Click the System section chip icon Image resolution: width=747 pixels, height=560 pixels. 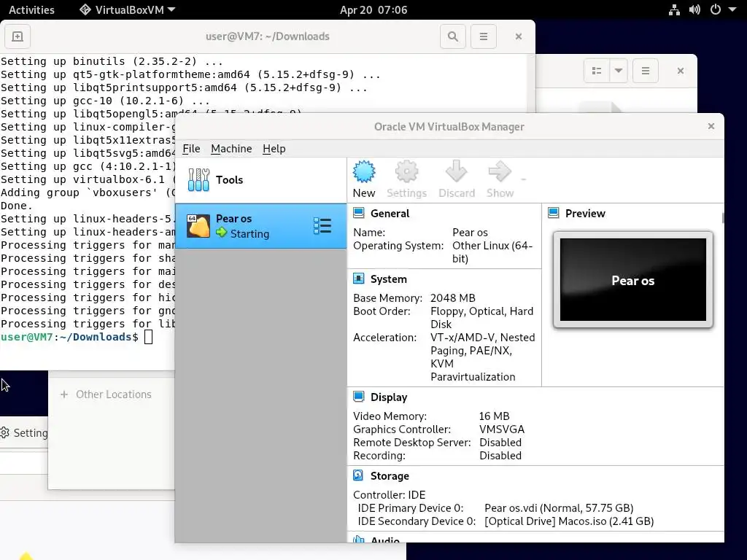coord(359,279)
